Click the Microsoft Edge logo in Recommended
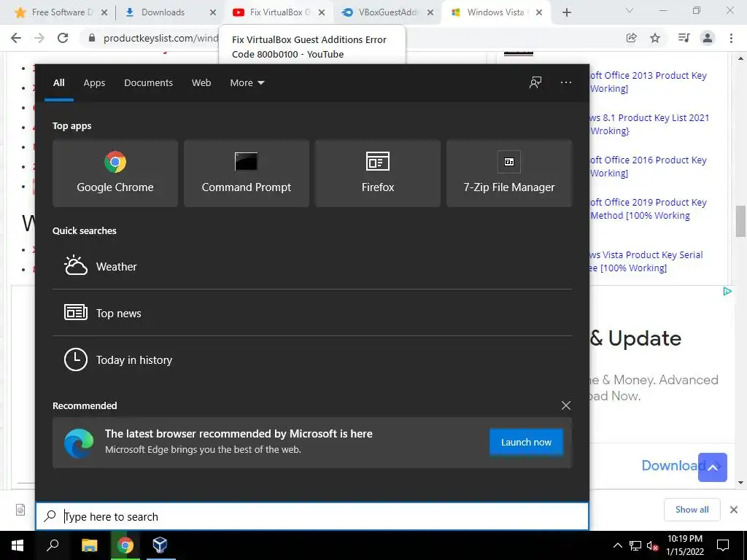Image resolution: width=747 pixels, height=560 pixels. (x=79, y=443)
